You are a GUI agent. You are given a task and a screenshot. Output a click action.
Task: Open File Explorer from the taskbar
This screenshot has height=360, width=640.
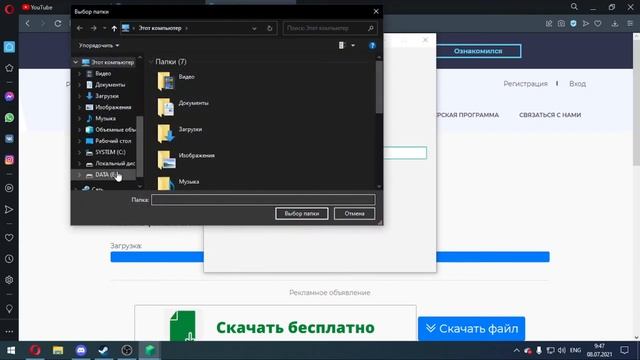58,350
